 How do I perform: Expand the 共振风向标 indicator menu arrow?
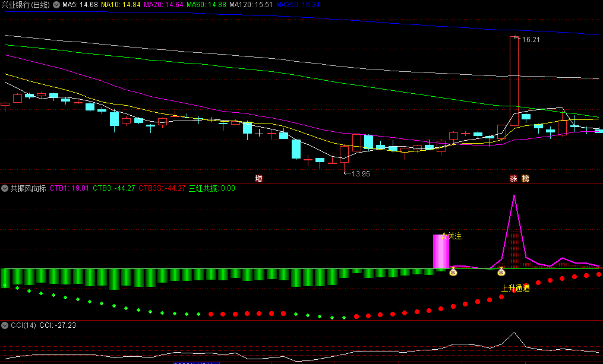(x=5, y=188)
